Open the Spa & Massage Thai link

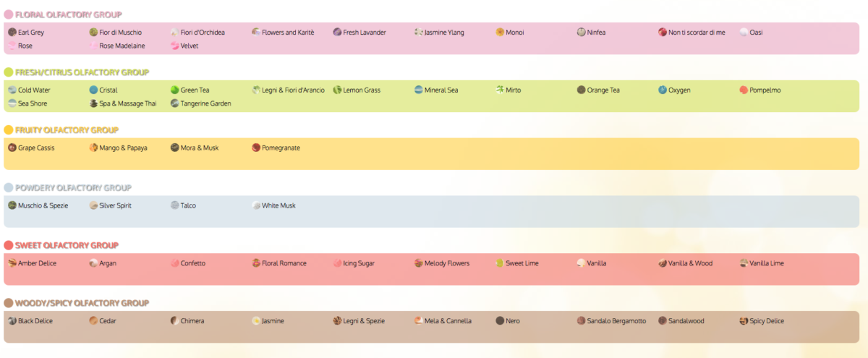point(127,104)
